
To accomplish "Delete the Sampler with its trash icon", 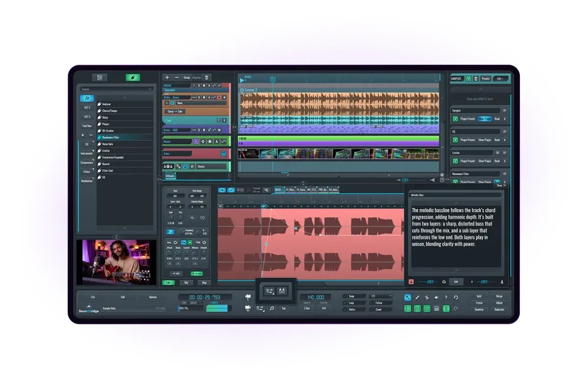I will point(476,78).
